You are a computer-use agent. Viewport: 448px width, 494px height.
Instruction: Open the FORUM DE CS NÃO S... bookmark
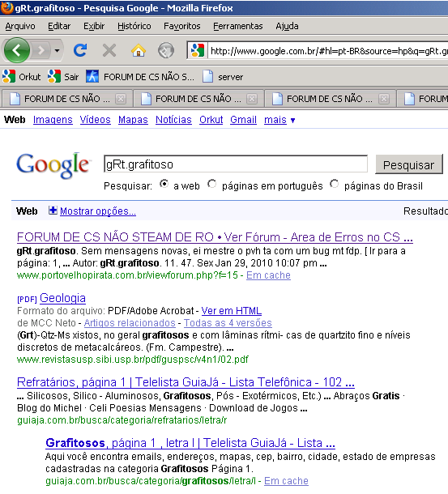pos(140,77)
